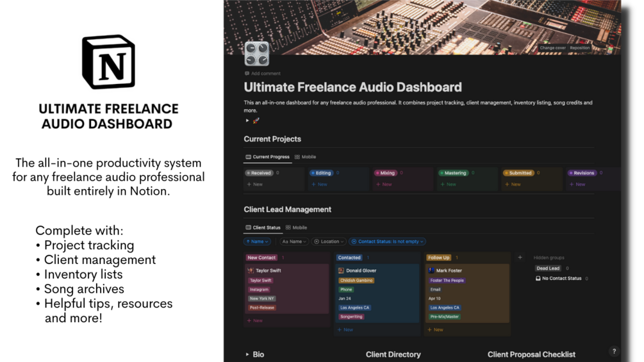
Task: Click the New York NY location tag
Action: tap(261, 299)
